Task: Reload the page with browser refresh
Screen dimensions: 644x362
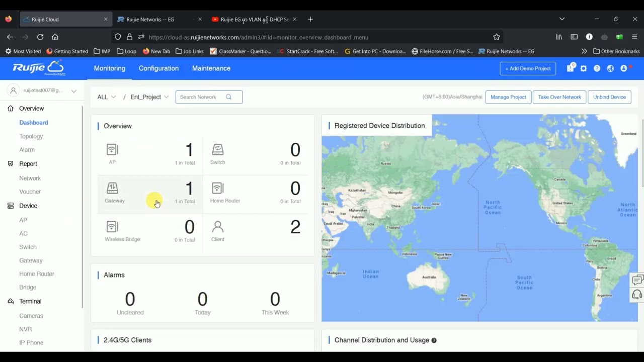Action: point(40,37)
